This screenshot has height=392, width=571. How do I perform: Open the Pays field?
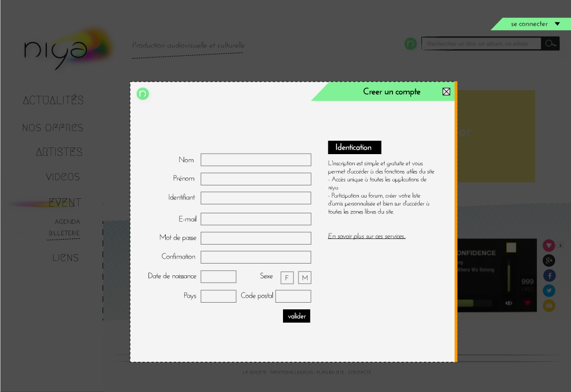[x=218, y=296]
